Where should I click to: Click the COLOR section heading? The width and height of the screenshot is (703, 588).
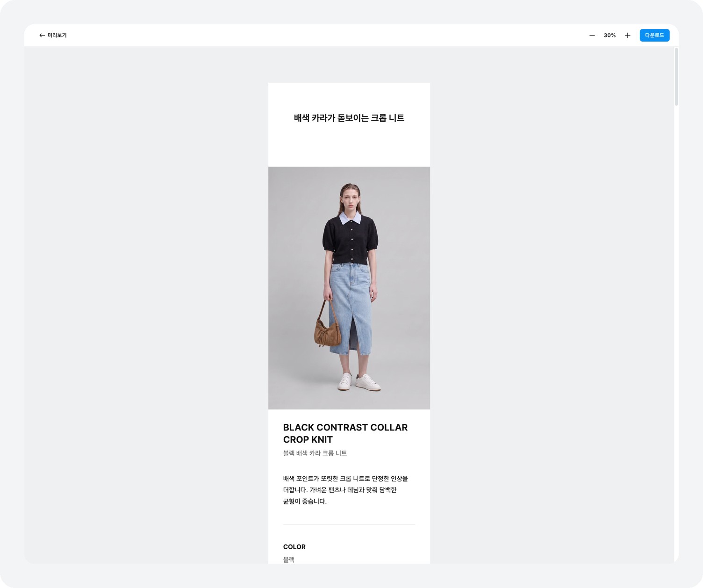[294, 547]
